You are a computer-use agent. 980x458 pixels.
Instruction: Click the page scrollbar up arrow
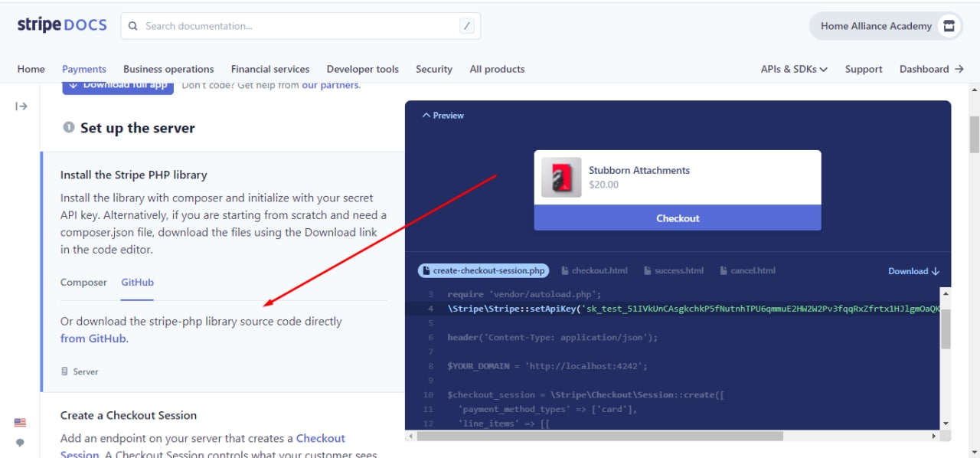click(x=974, y=90)
